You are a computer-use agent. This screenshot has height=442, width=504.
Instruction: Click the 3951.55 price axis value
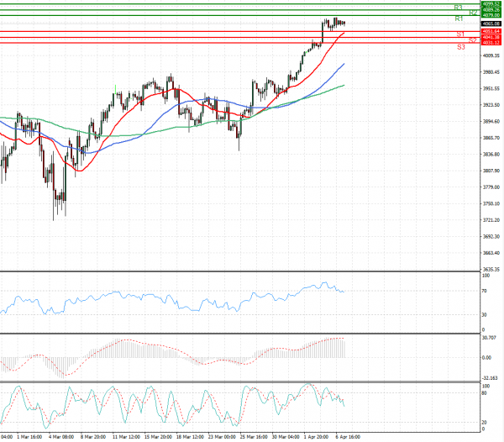pos(491,88)
